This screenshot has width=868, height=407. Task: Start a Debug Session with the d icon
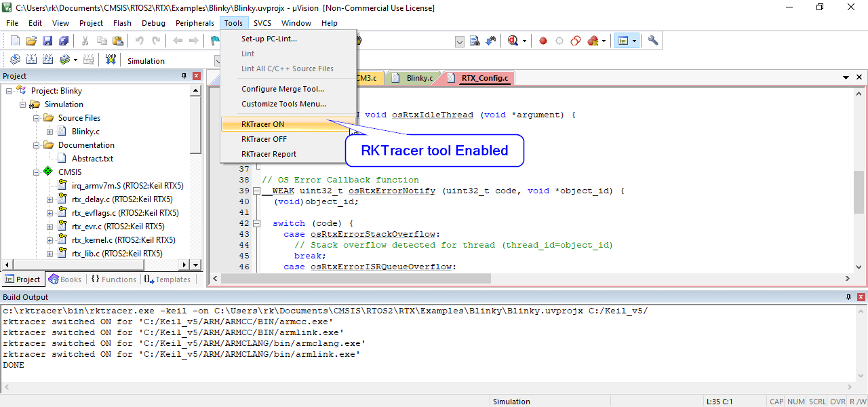tap(512, 41)
